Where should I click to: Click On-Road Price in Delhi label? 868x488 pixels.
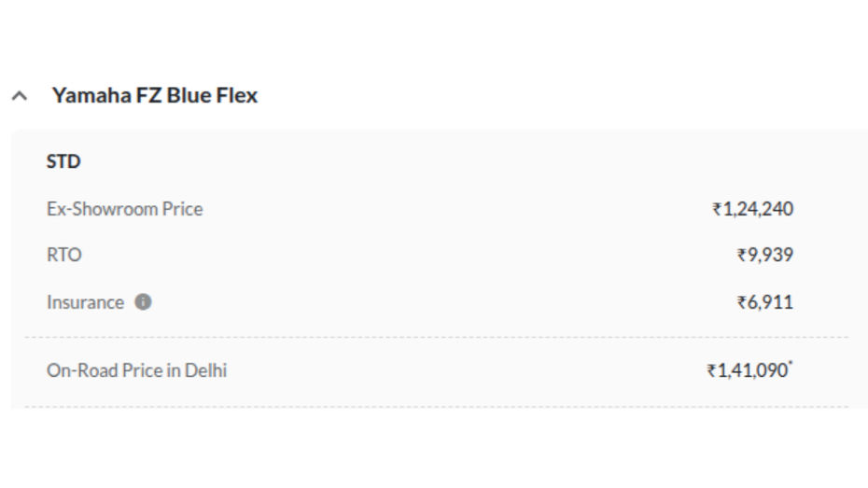coord(136,370)
